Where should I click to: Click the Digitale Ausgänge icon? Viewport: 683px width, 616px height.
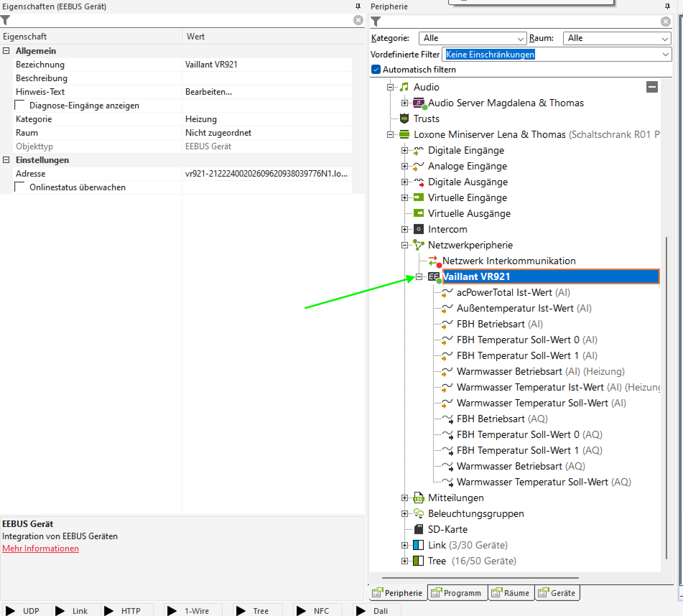pyautogui.click(x=419, y=182)
